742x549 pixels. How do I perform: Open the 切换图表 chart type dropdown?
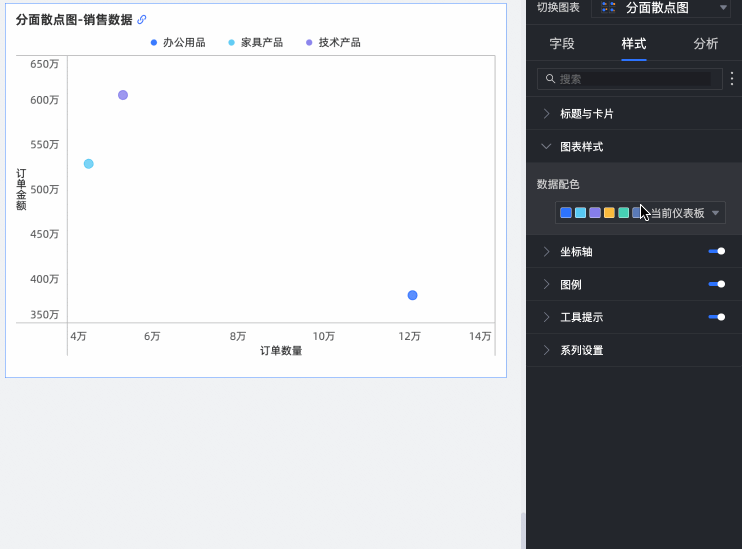pyautogui.click(x=661, y=8)
